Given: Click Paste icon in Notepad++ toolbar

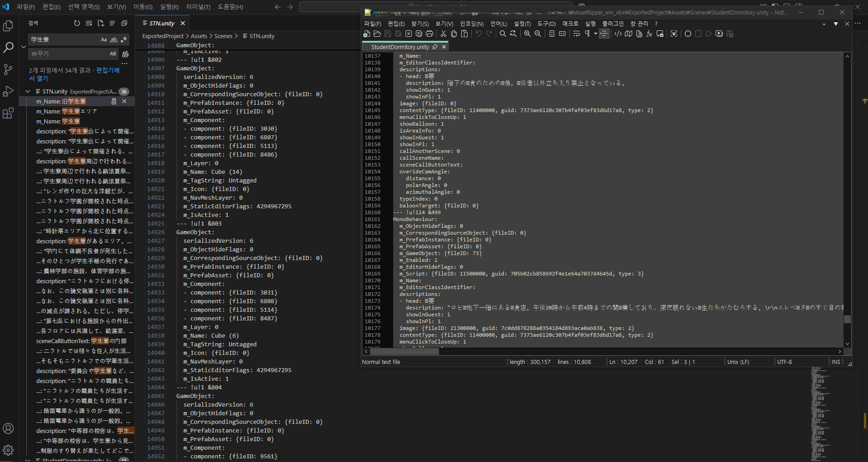Looking at the screenshot, I should [x=464, y=34].
